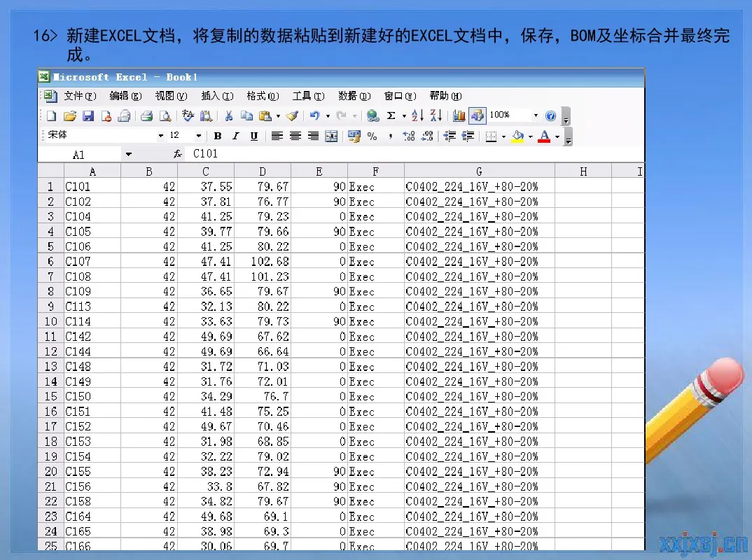The height and width of the screenshot is (560, 752).
Task: Expand the Paste options arrow
Action: pyautogui.click(x=278, y=116)
